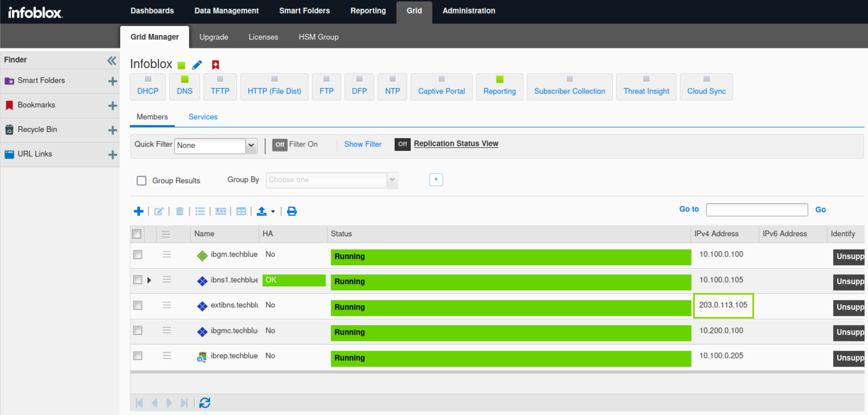Collapse the Finder panel with double chevron

pos(112,60)
